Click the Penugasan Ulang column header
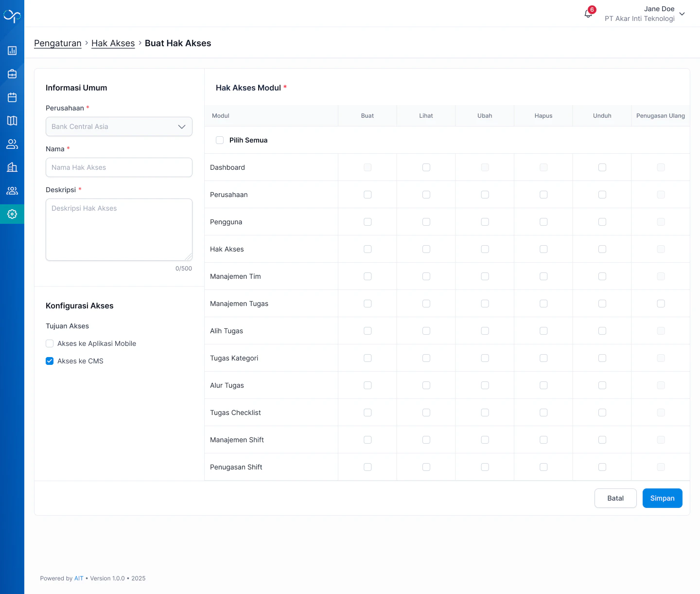The height and width of the screenshot is (594, 700). click(x=661, y=116)
